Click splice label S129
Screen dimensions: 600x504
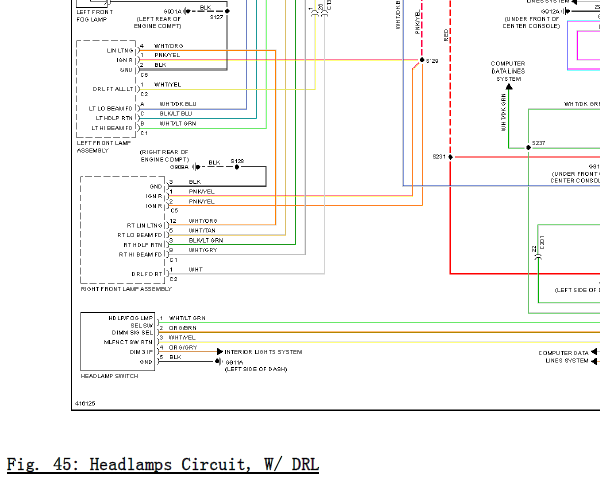tap(432, 61)
